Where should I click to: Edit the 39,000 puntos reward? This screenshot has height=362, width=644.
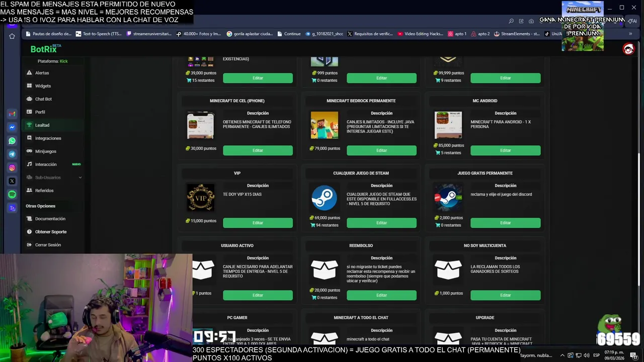(x=258, y=78)
